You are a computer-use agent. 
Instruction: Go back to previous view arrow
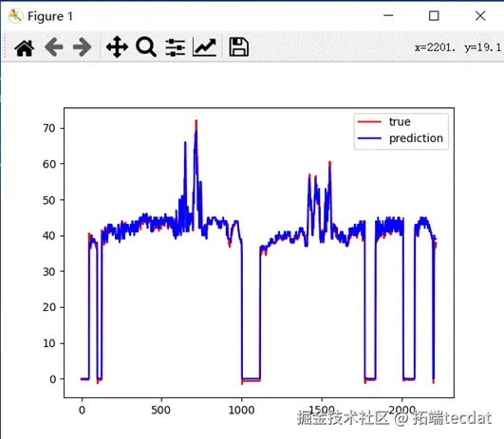tap(54, 46)
